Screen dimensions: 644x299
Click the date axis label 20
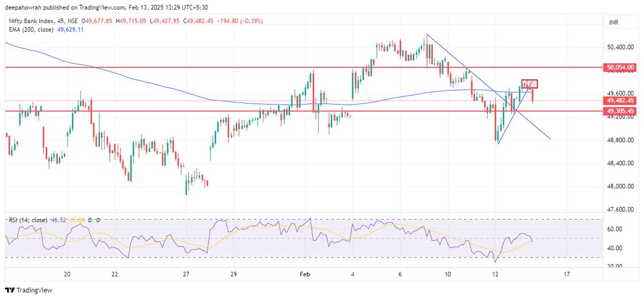67,274
